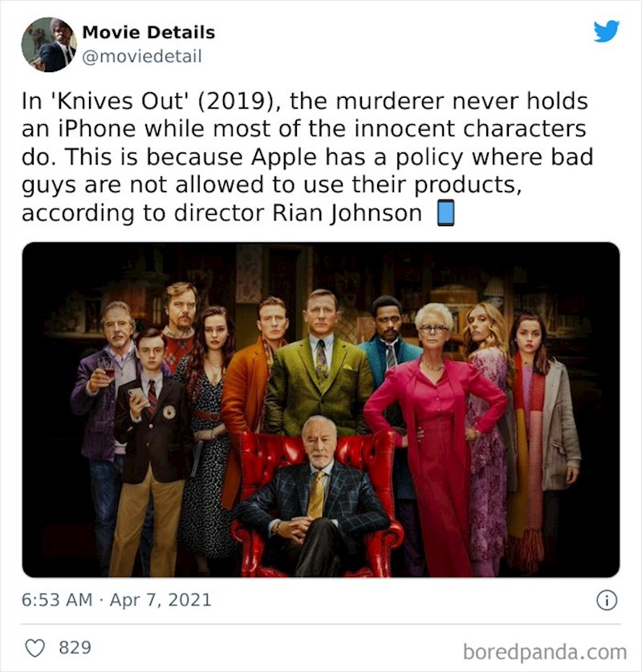Click the drink glass held by man
The height and width of the screenshot is (672, 642).
[x=107, y=368]
